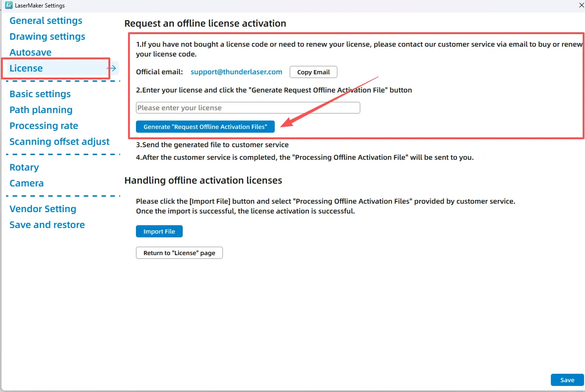The height and width of the screenshot is (392, 585).
Task: Click the license entry text field
Action: pos(248,108)
